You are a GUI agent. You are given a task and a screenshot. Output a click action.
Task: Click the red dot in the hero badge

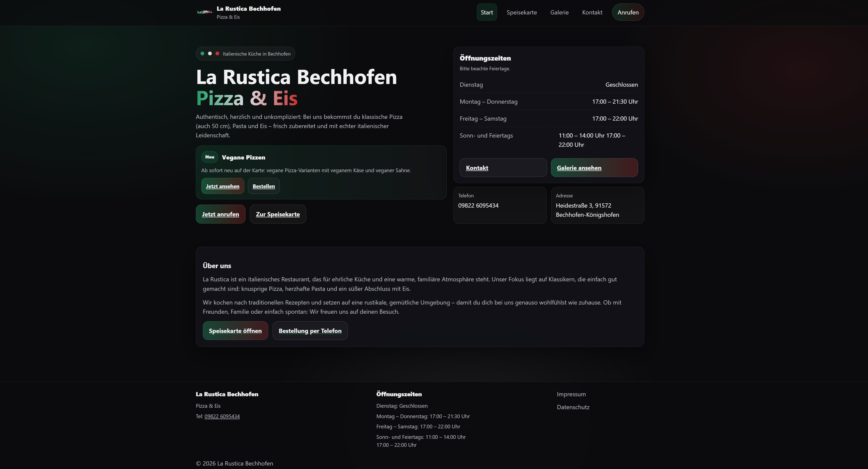pos(217,53)
